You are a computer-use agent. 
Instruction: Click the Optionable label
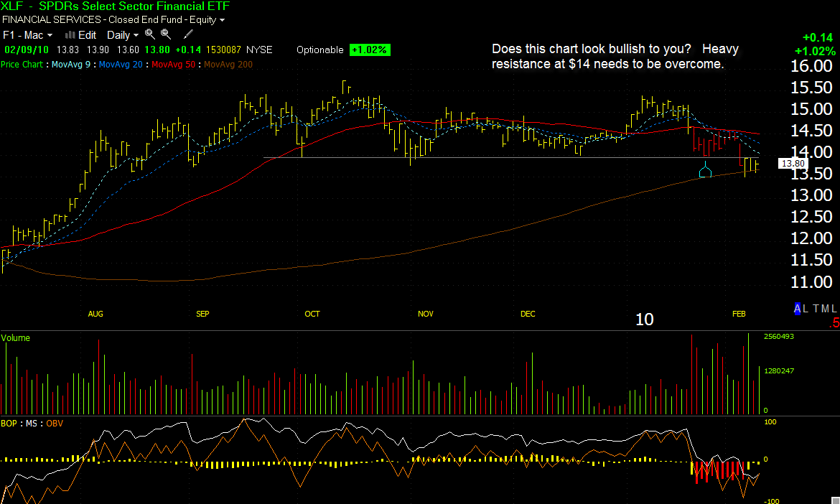point(319,50)
